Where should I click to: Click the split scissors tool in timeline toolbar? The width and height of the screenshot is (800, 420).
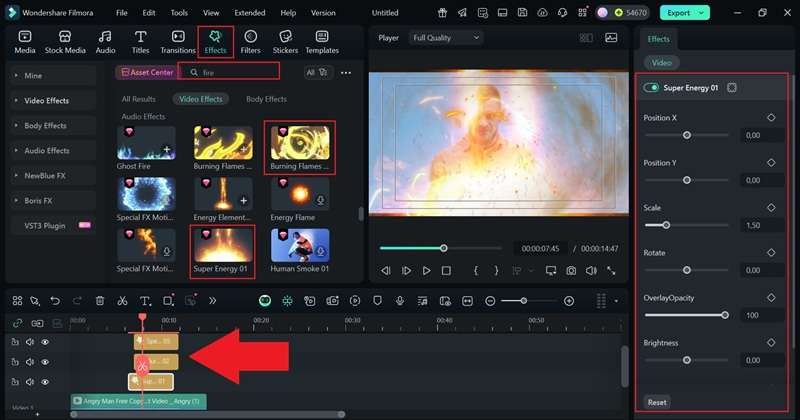122,301
